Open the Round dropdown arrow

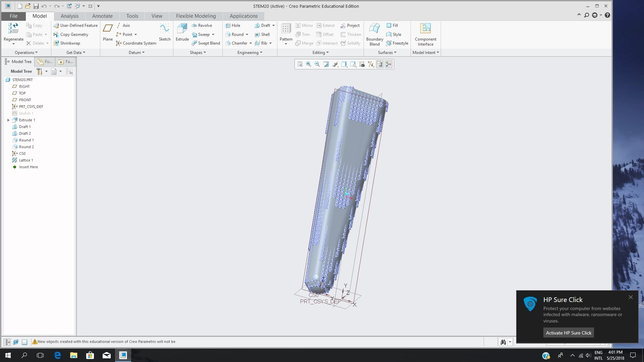247,35
